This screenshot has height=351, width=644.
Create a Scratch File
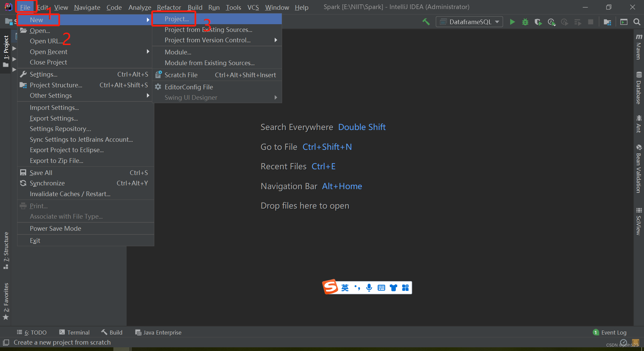click(217, 75)
